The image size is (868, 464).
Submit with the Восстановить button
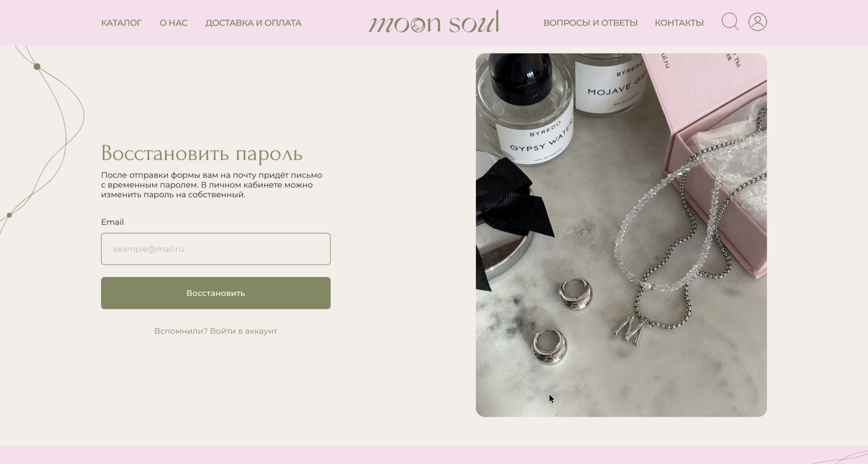point(215,293)
